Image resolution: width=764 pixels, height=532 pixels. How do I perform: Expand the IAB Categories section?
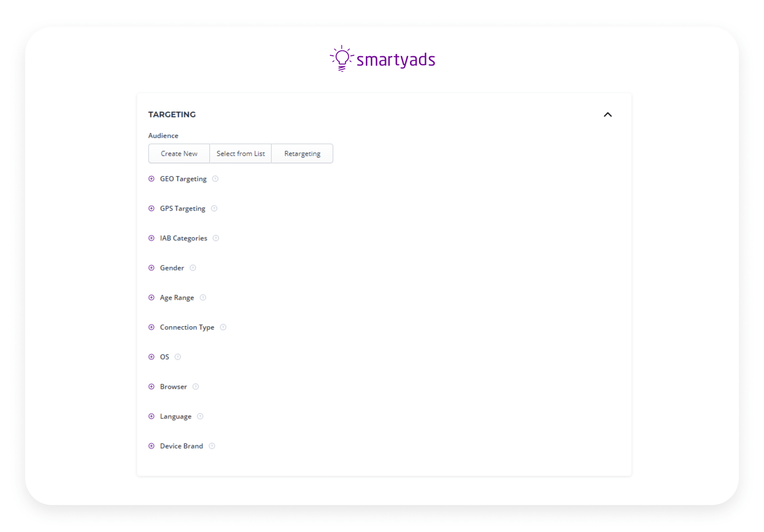point(151,238)
